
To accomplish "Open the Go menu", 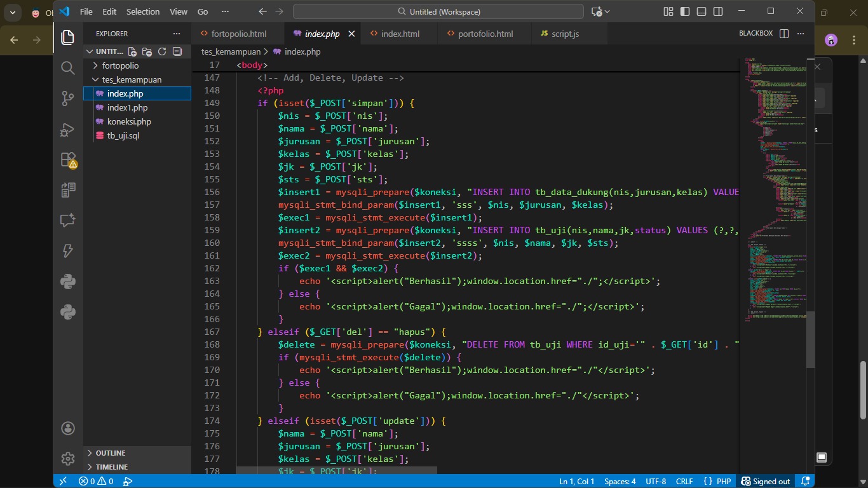I will pyautogui.click(x=203, y=11).
